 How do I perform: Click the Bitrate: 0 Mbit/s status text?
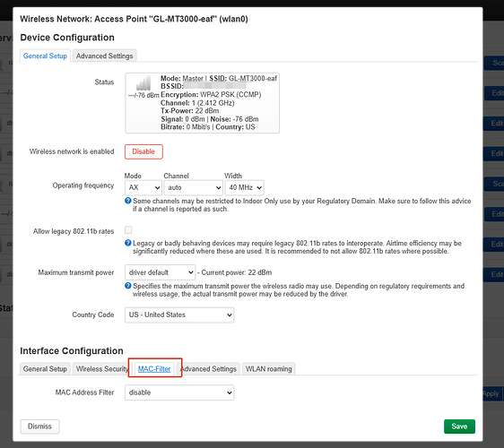pos(185,127)
